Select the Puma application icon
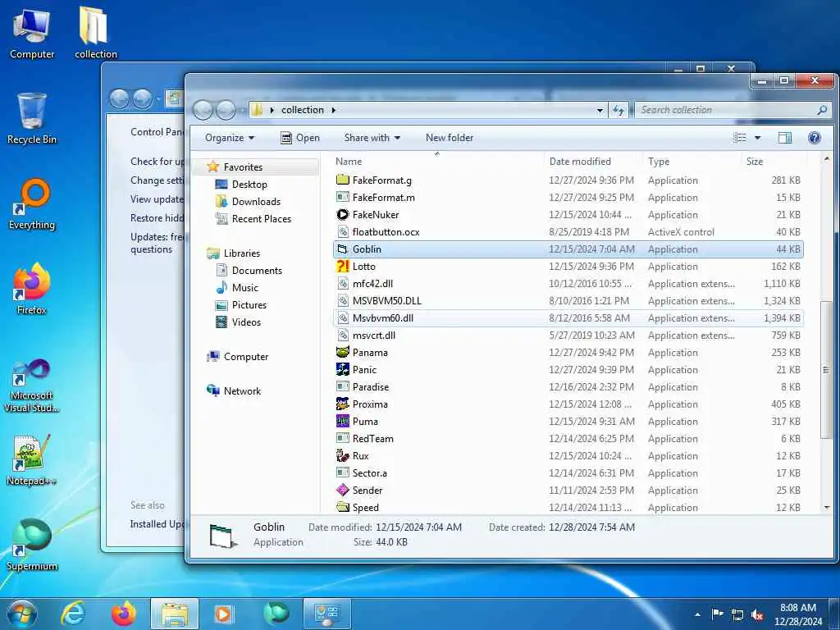The width and height of the screenshot is (840, 630). tap(342, 421)
